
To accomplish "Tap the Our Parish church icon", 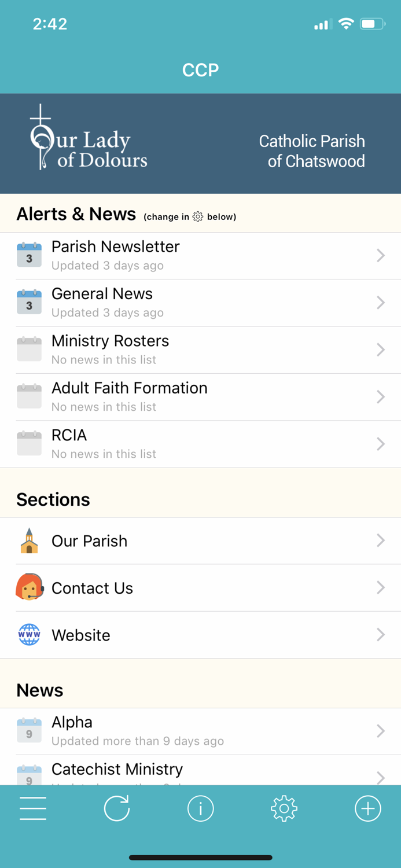I will 29,540.
